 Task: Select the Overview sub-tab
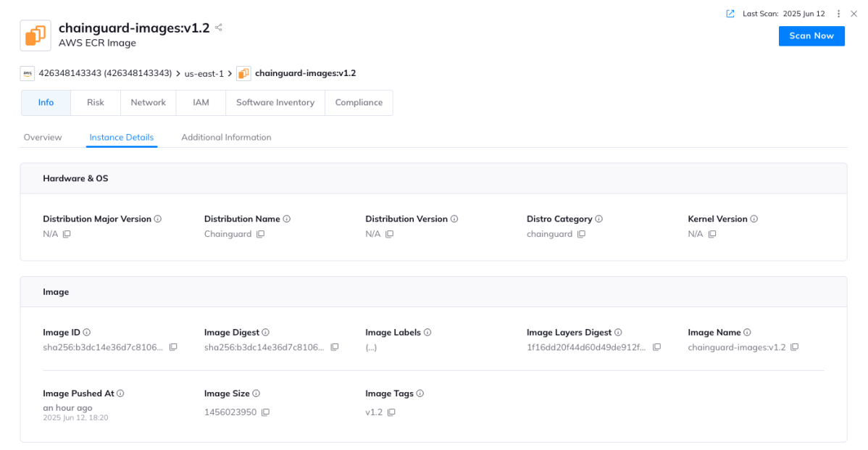(x=43, y=137)
